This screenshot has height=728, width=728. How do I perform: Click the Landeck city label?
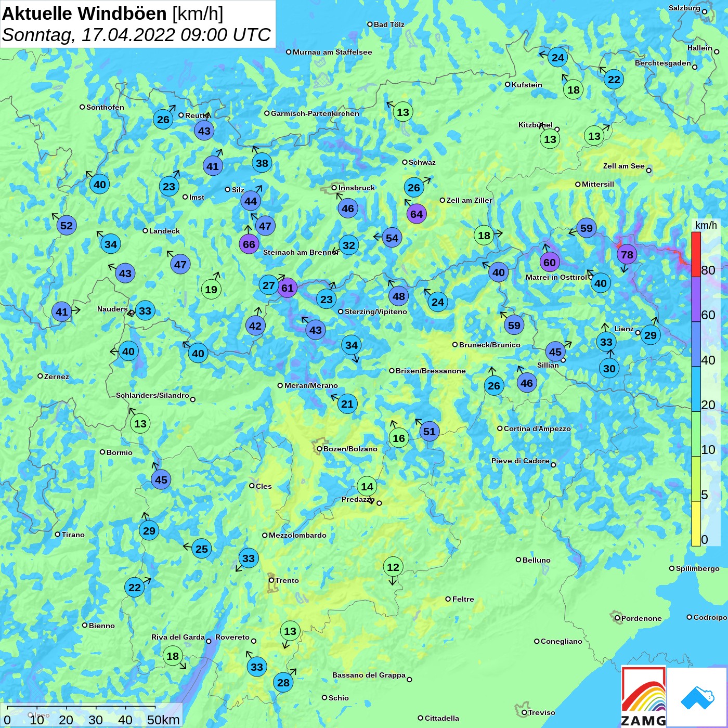pos(164,231)
